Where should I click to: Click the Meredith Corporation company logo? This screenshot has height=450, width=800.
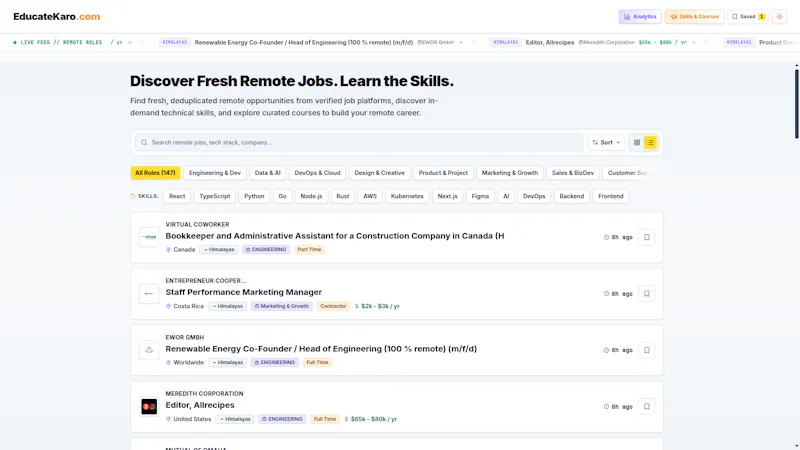149,407
